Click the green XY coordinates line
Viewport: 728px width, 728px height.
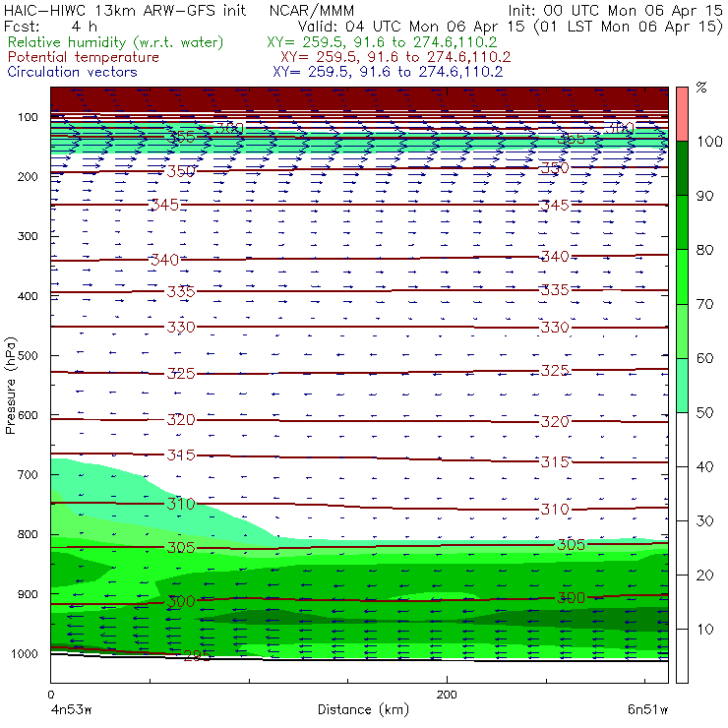coord(382,42)
